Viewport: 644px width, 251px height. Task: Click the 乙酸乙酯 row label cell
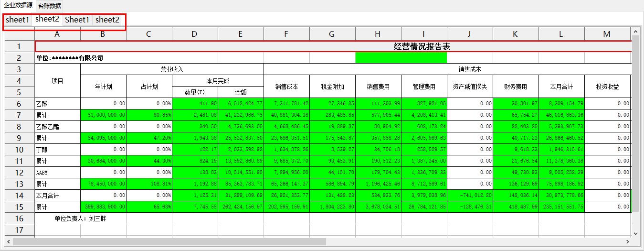(x=57, y=127)
